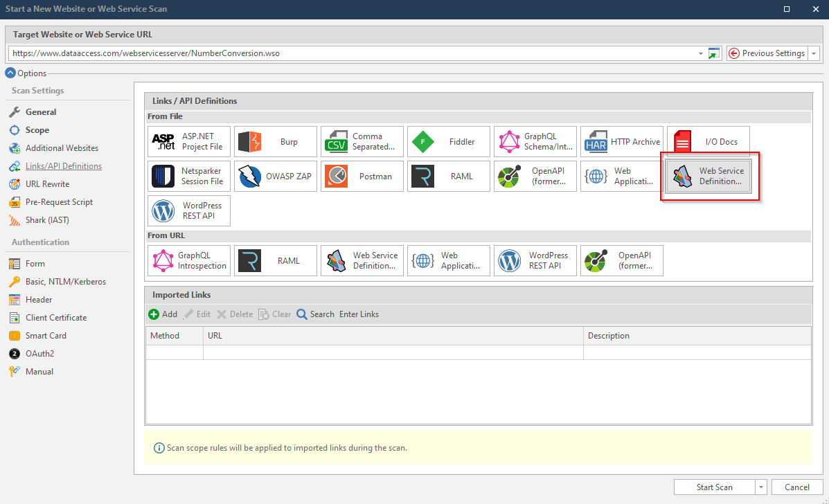
Task: Add a new imported link
Action: point(163,314)
